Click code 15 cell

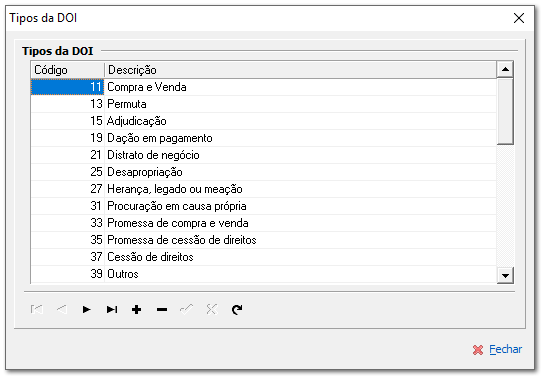click(x=68, y=121)
